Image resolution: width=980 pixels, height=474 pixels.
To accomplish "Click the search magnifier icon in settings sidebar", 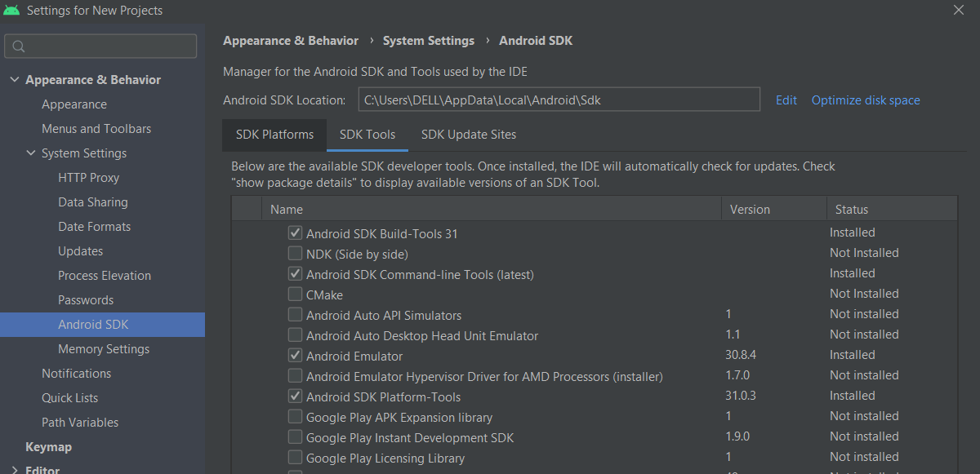I will click(x=20, y=47).
